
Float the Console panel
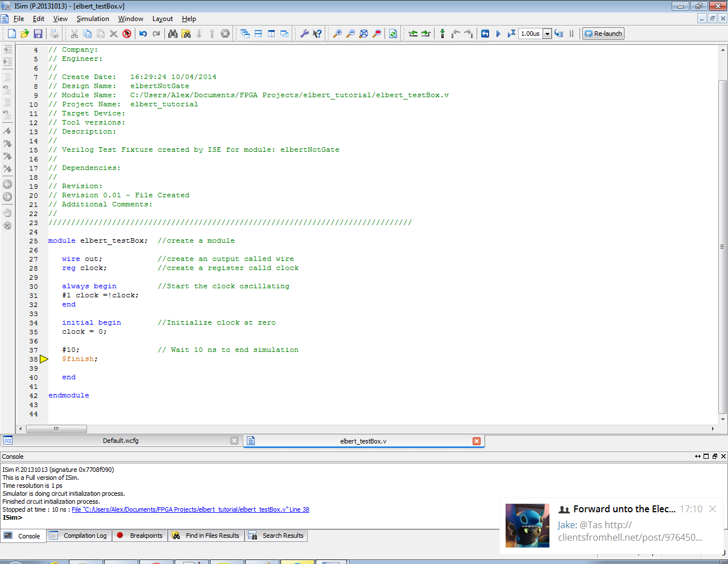point(715,457)
